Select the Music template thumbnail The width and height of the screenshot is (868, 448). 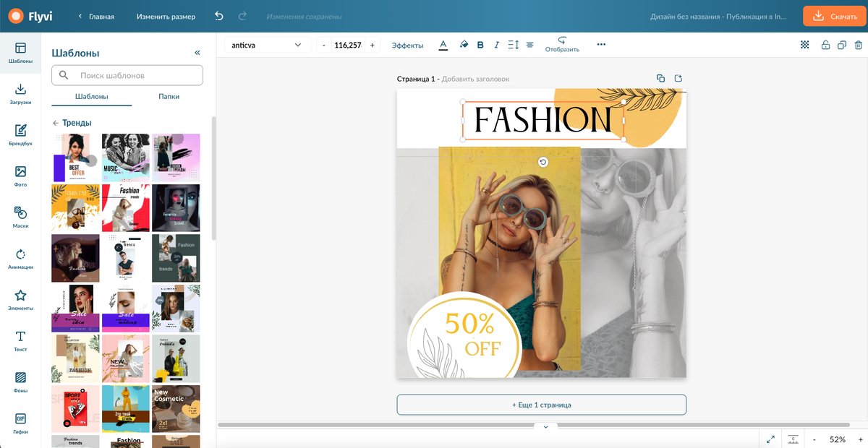tap(125, 158)
